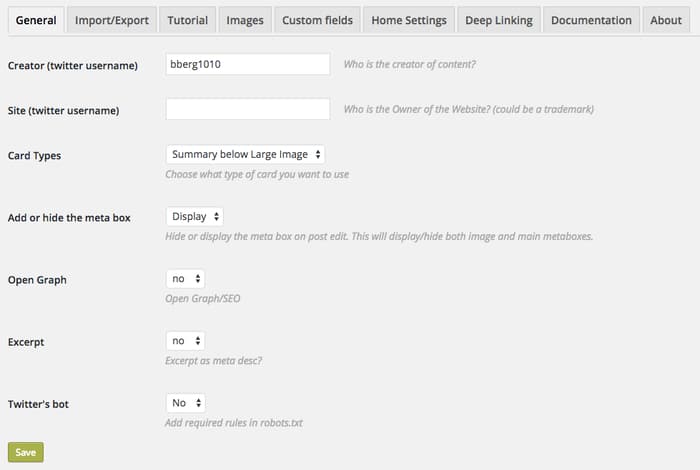Open the Custom fields tab
Viewport: 700px width, 470px height.
pos(317,20)
